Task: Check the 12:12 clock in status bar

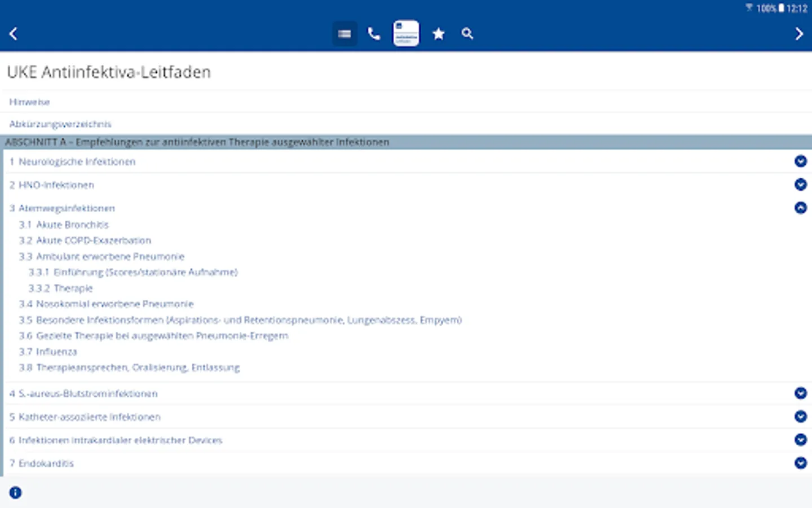Action: pos(797,8)
